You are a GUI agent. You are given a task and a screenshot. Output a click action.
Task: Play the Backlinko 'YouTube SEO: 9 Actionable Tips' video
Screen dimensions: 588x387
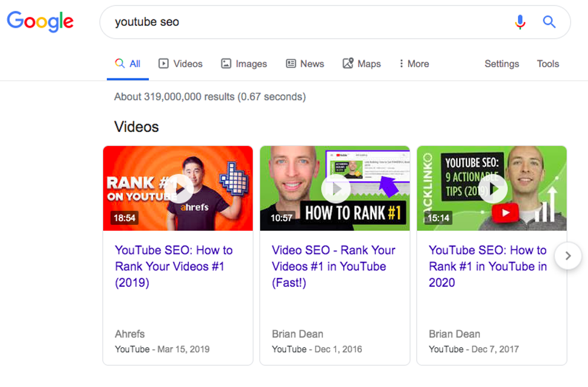[x=492, y=188]
